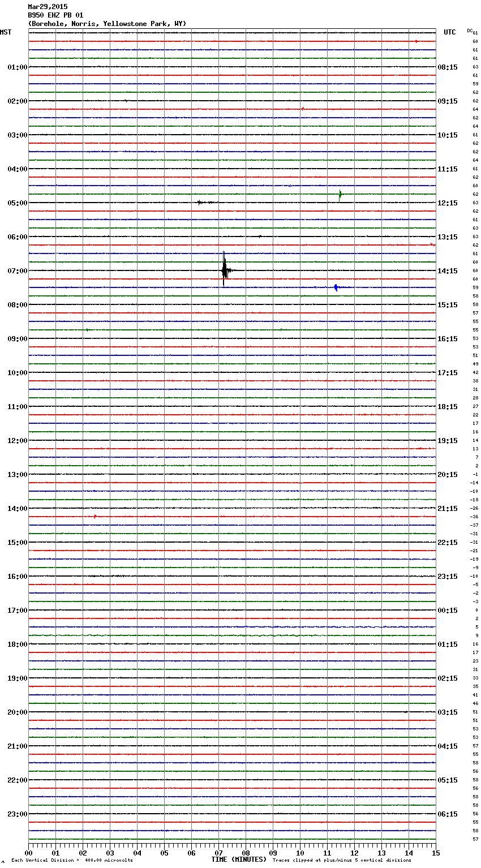This screenshot has height=868, width=481.
Task: Click minute 09 on the time axis
Action: 273,853
